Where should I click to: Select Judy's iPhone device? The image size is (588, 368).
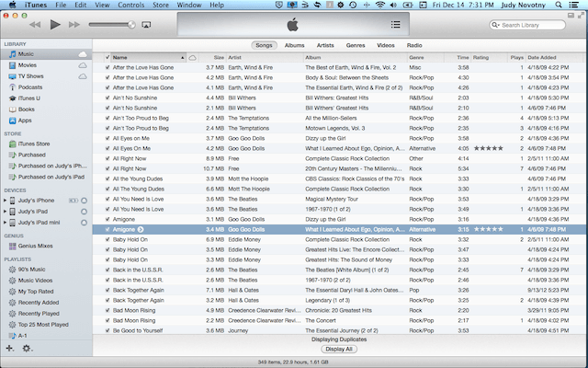coord(36,201)
